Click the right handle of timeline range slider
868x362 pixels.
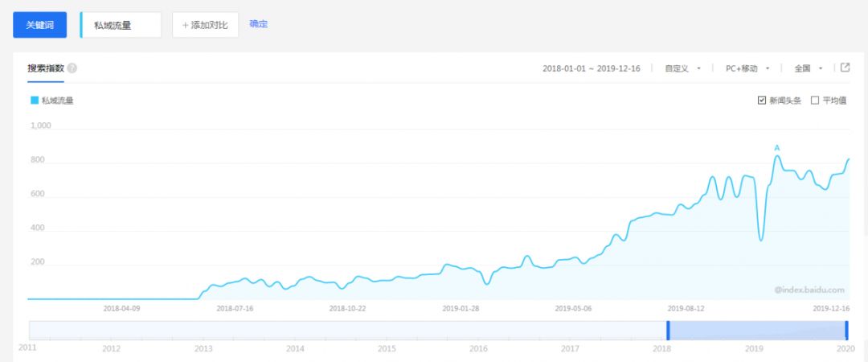click(846, 330)
